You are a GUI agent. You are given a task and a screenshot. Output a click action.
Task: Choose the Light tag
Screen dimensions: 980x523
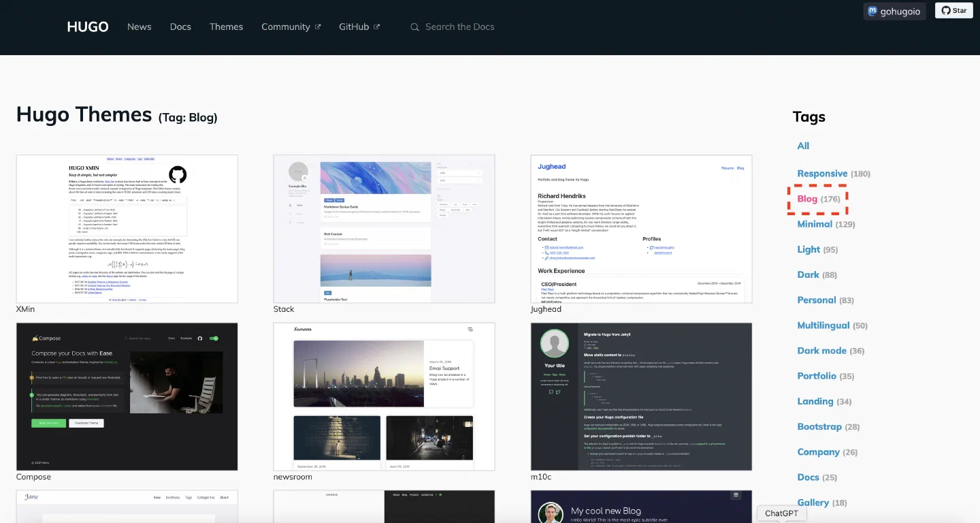click(817, 249)
